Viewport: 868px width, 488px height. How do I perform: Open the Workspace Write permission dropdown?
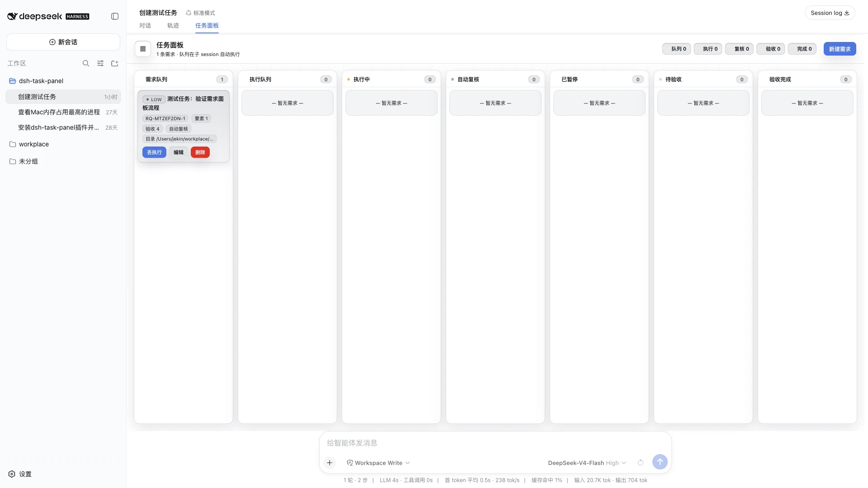[378, 463]
